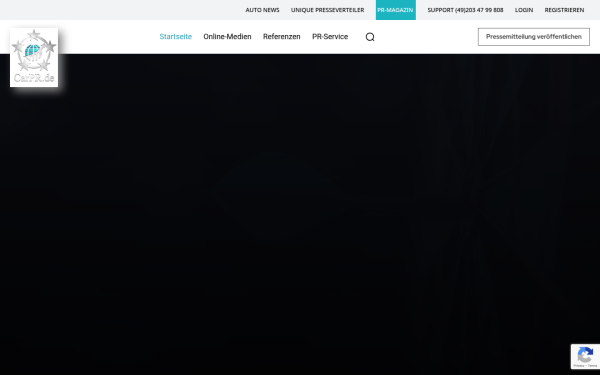Open AUTO NEWS link

pos(262,10)
